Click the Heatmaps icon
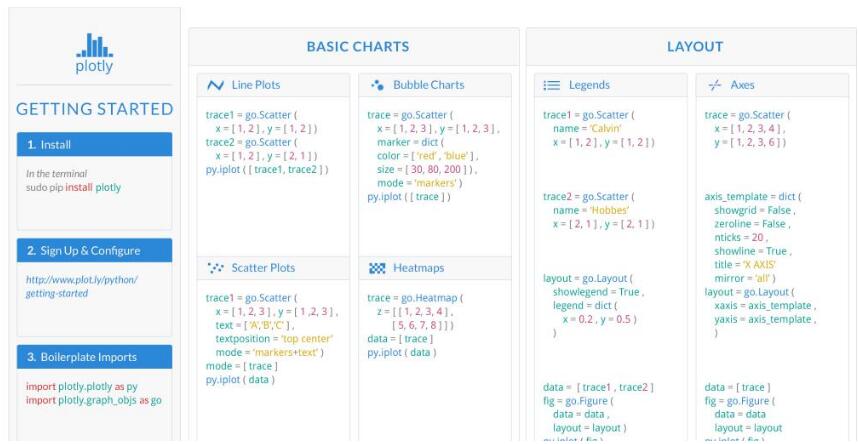Viewport: 858px width, 444px height. click(377, 268)
